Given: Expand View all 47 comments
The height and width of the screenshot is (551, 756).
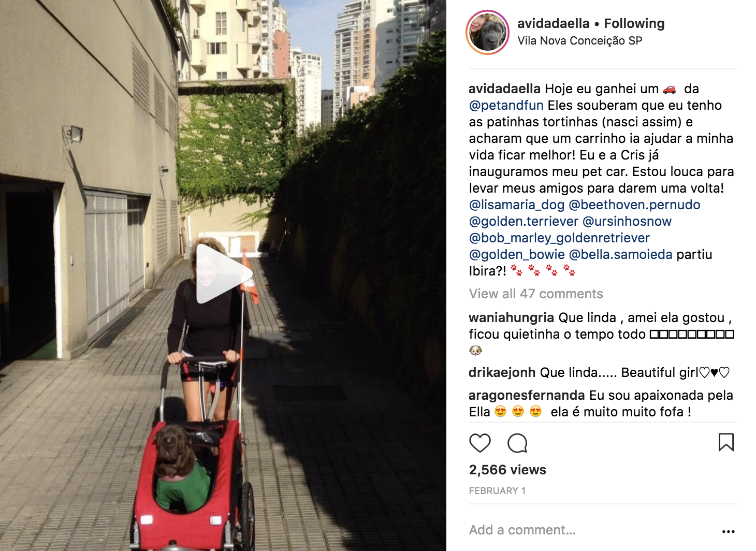Looking at the screenshot, I should tap(536, 294).
